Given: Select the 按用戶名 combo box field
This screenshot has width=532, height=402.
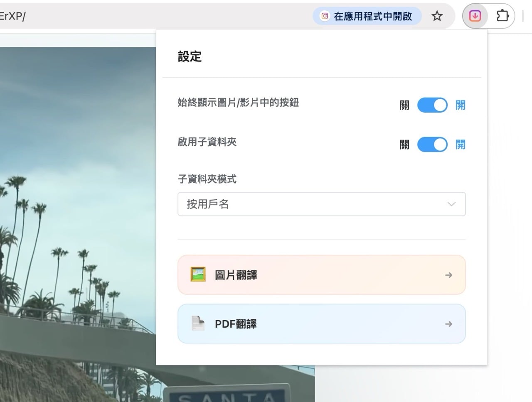Looking at the screenshot, I should (291, 204).
